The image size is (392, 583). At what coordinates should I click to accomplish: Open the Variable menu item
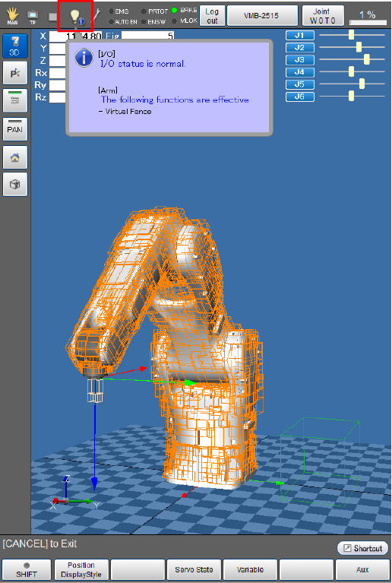250,569
